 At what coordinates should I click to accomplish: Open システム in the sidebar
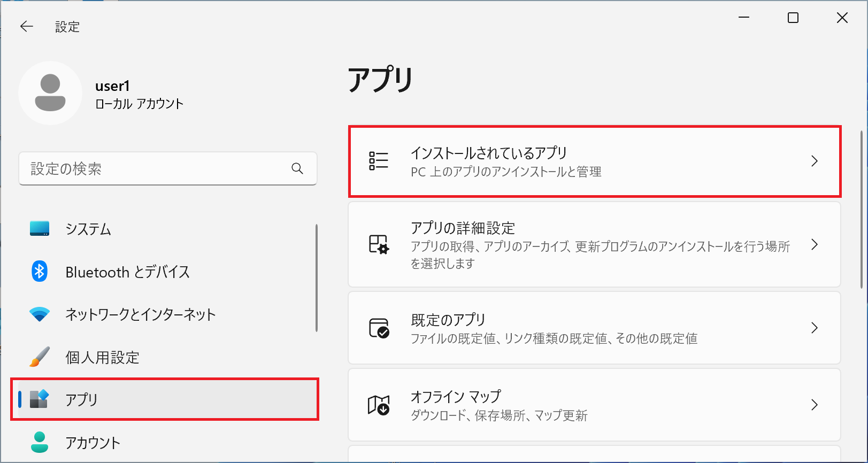point(166,229)
